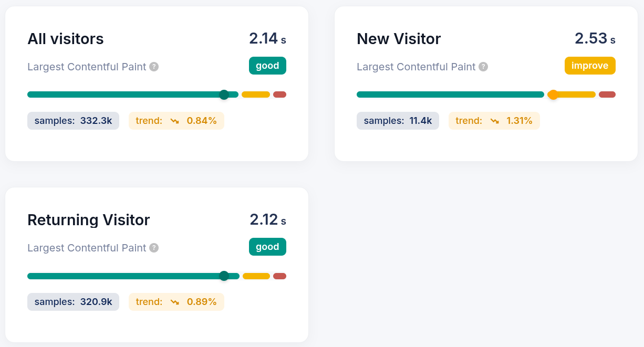
Task: Click the slider knob on Returning Visitor bar
Action: coord(224,276)
